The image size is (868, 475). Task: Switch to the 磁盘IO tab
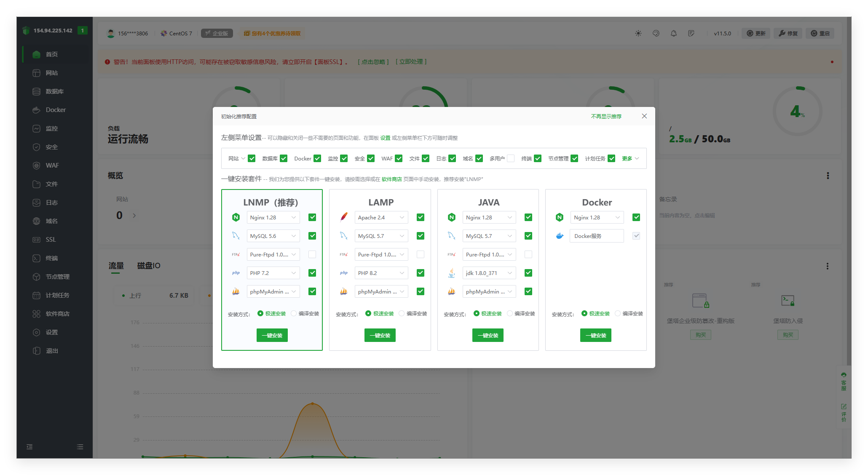click(149, 266)
